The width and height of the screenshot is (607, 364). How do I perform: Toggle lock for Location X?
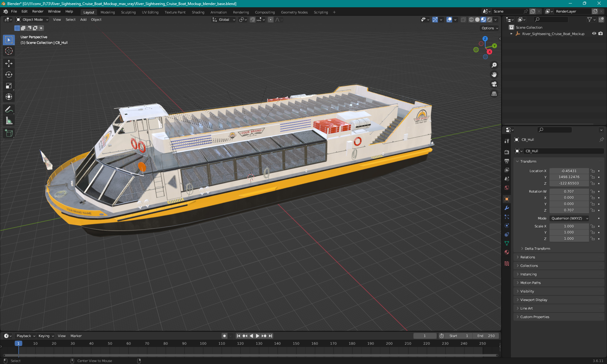593,171
